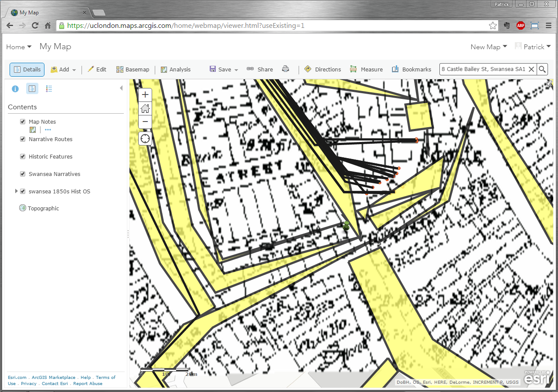Open the print icon in toolbar
Viewport: 558px width, 392px height.
(x=286, y=69)
